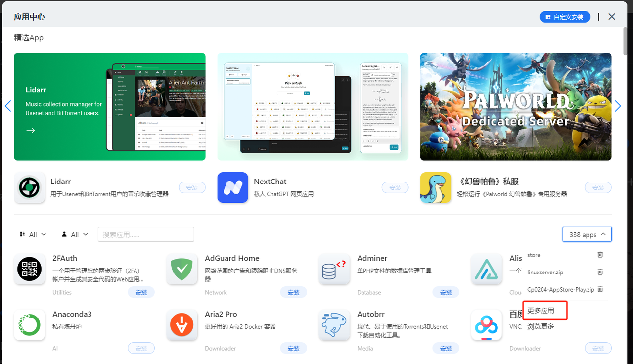Click the Utilities category label under 2FAuth

click(x=62, y=292)
